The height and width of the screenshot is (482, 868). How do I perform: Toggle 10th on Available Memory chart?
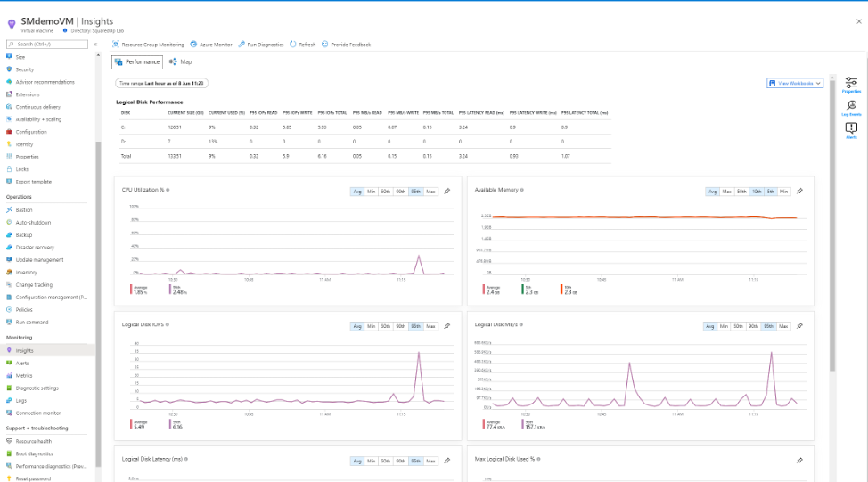click(x=757, y=192)
